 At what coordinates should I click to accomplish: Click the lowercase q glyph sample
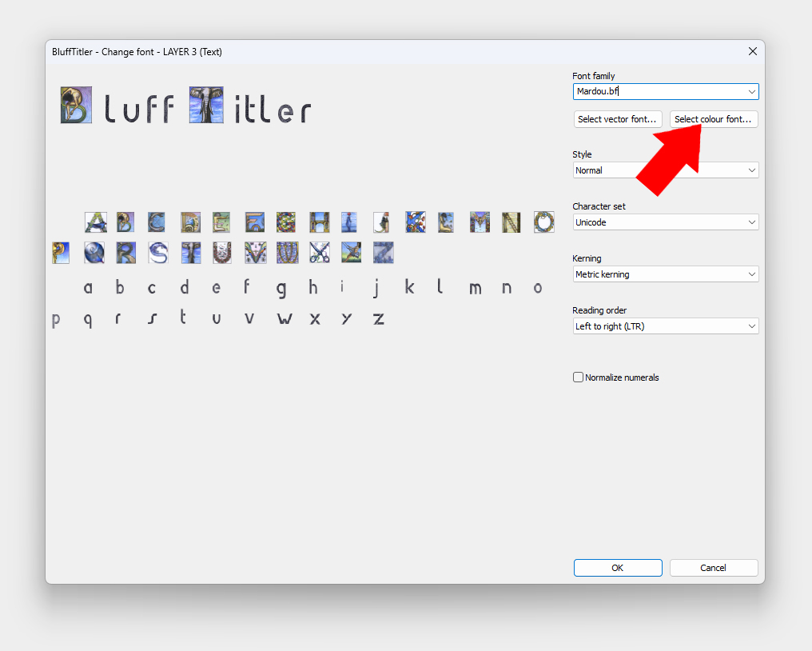pyautogui.click(x=88, y=321)
